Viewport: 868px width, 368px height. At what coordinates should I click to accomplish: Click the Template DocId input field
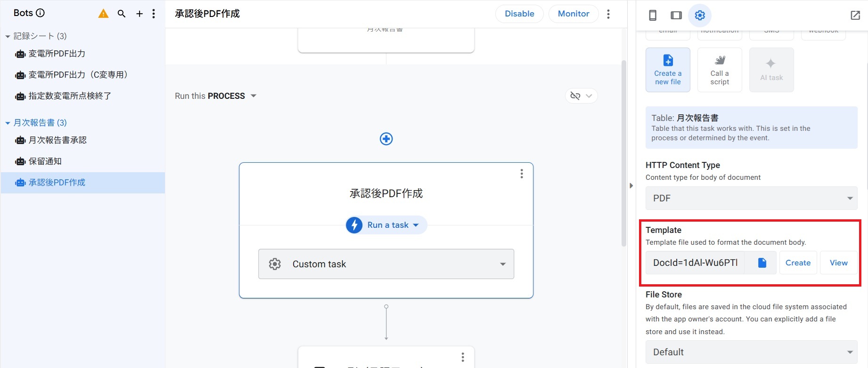pos(695,263)
